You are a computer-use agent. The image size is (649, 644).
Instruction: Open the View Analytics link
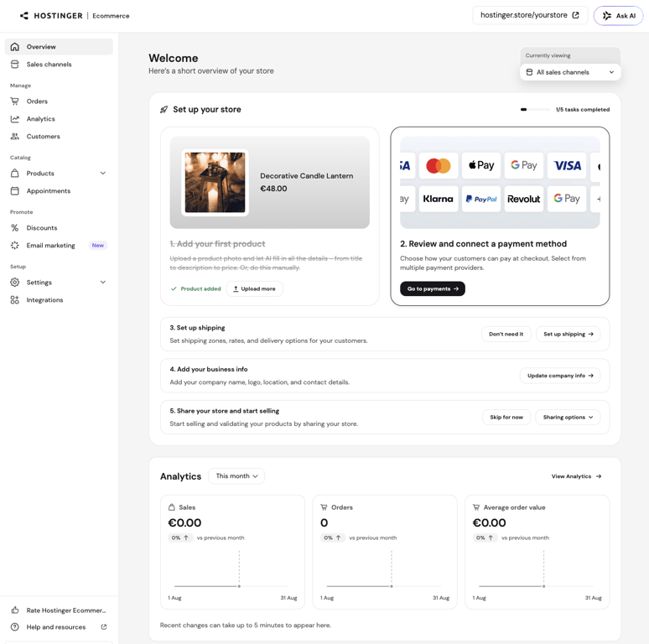(x=576, y=476)
